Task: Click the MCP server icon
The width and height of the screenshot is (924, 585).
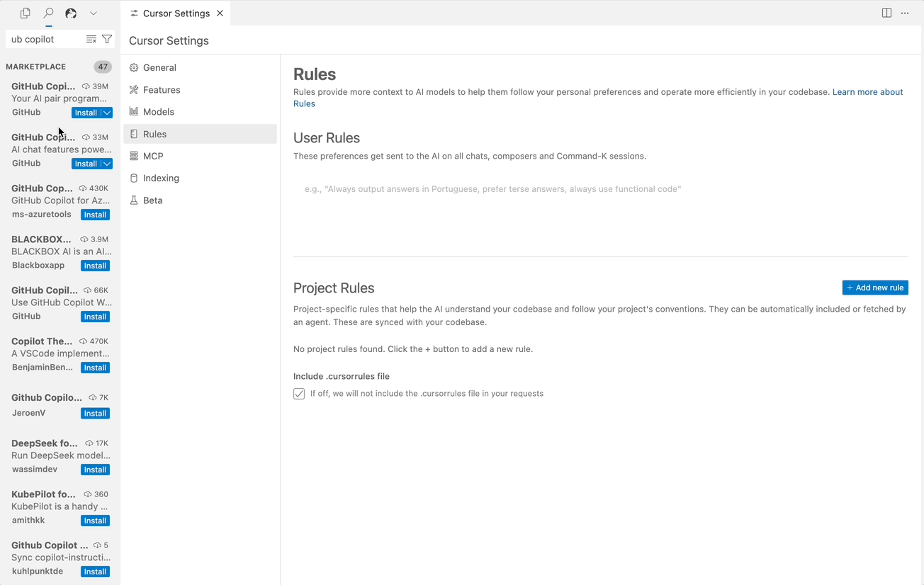Action: coord(134,156)
